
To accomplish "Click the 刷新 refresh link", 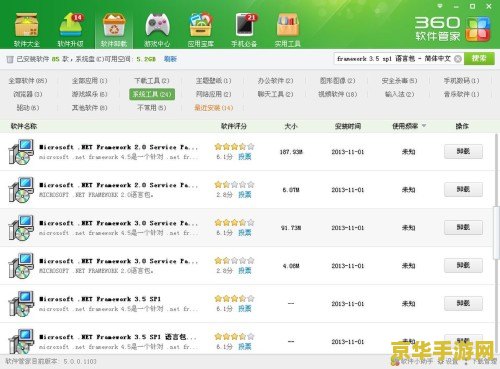I will click(170, 59).
